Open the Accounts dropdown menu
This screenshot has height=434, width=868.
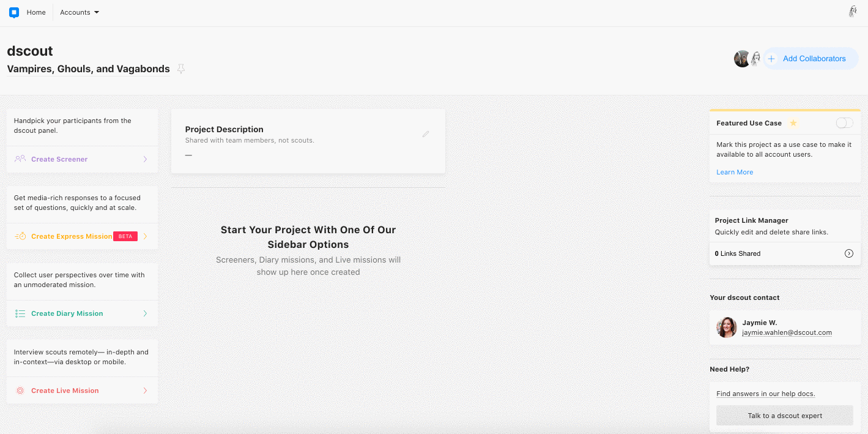click(x=80, y=12)
